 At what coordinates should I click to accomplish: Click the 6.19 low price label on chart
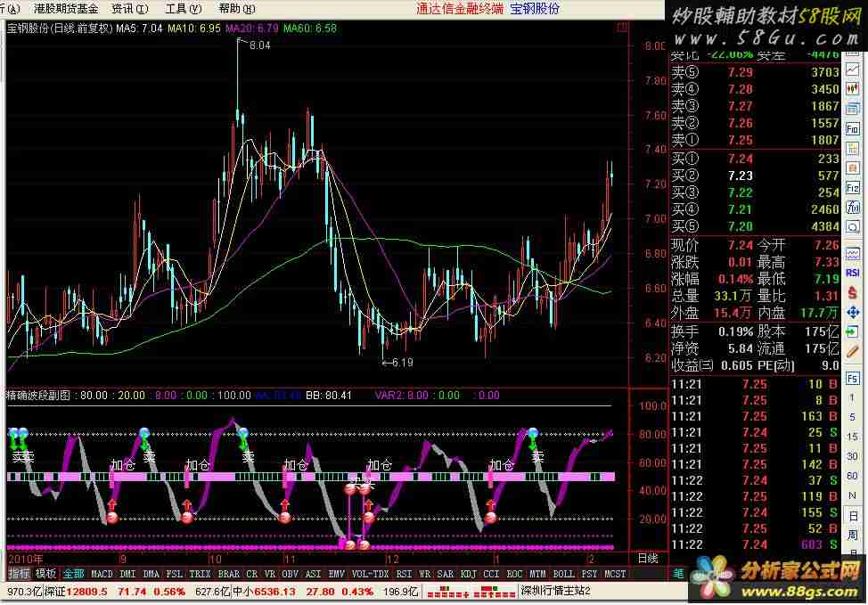[403, 363]
